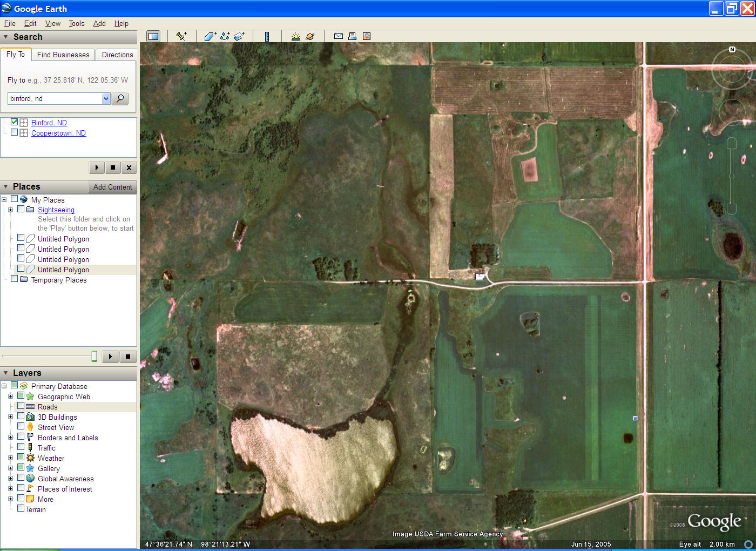Open the Binford, ND link

(49, 123)
